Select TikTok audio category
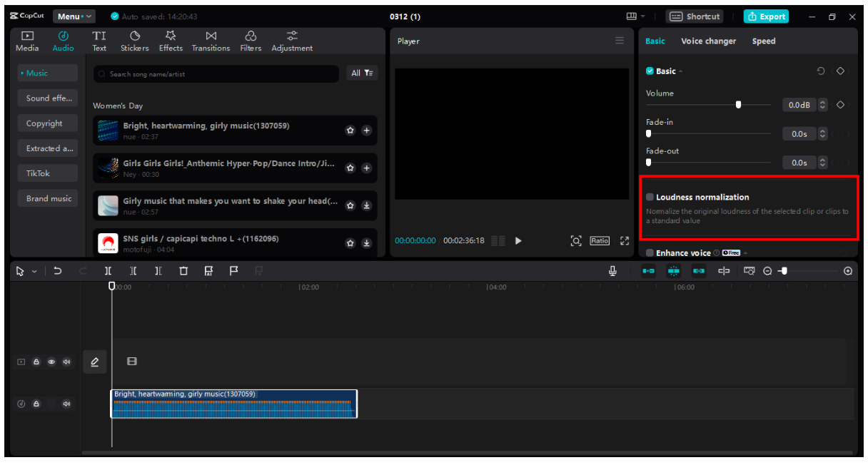 (x=48, y=173)
